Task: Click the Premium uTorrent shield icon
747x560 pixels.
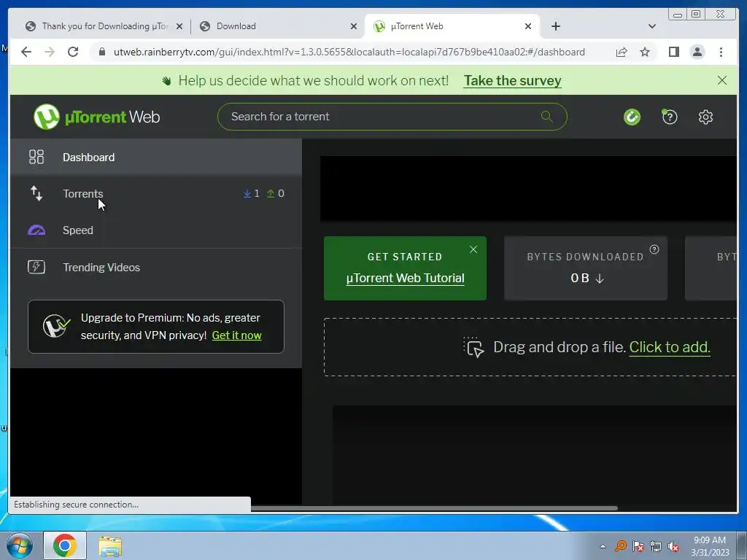Action: coord(56,327)
